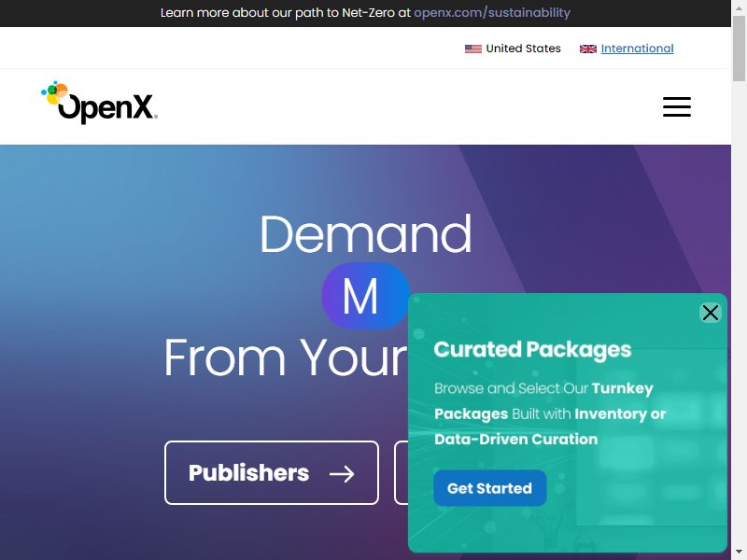Image resolution: width=747 pixels, height=560 pixels.
Task: Click the Curated Packages heading
Action: tap(532, 350)
